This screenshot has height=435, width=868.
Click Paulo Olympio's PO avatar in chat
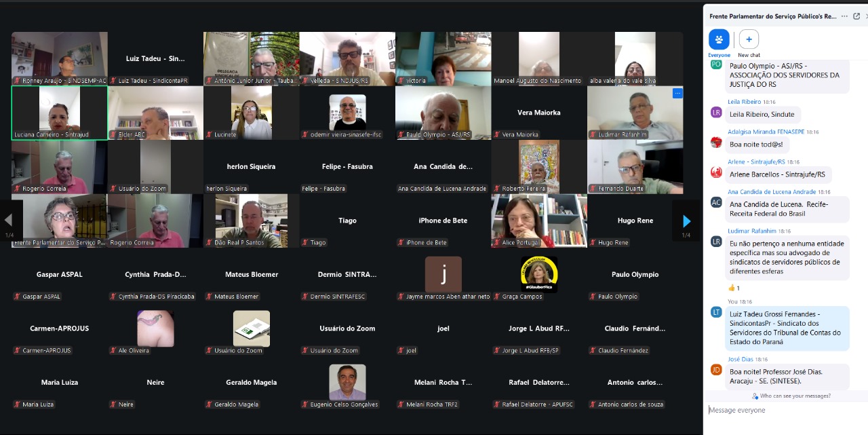(716, 64)
